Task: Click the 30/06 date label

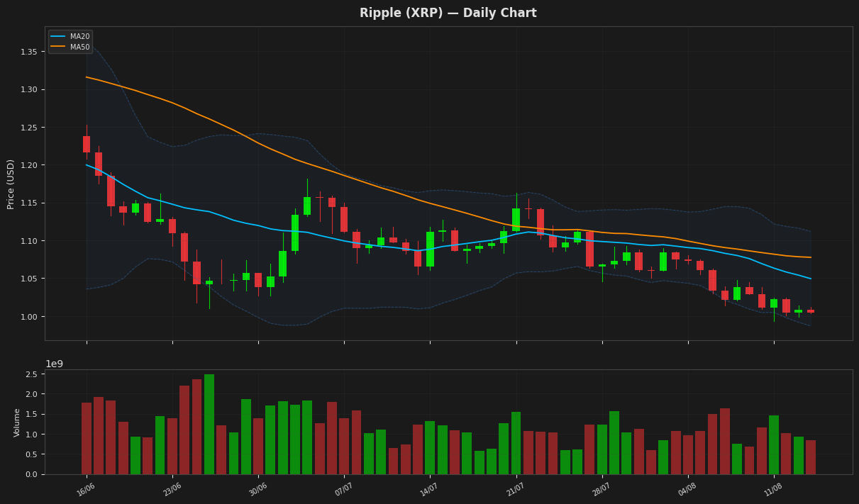Action: tap(258, 490)
